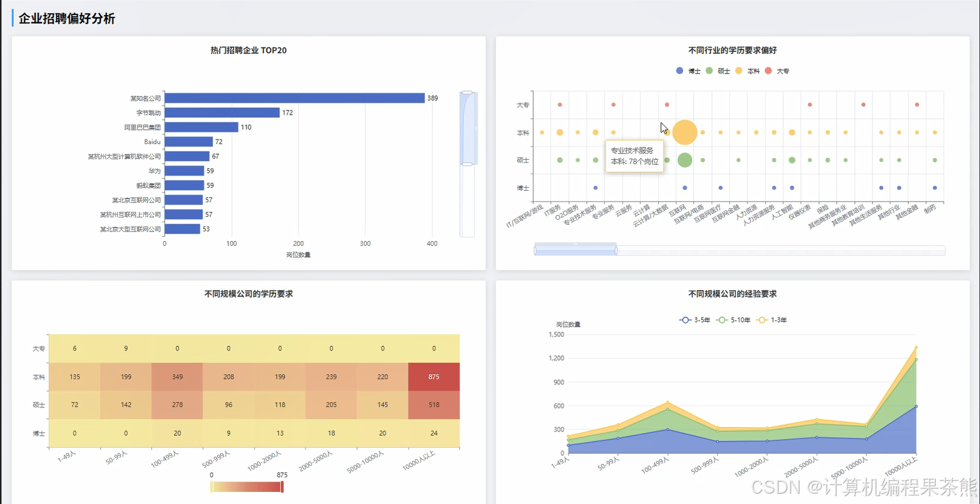Click the 875 handle of the heatmap color scale
The width and height of the screenshot is (980, 504).
pyautogui.click(x=282, y=486)
